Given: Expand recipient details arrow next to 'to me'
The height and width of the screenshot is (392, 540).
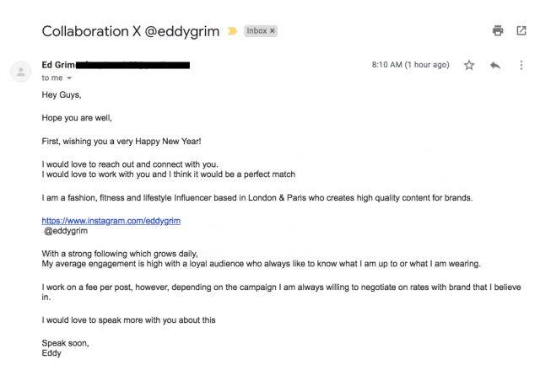Looking at the screenshot, I should [69, 78].
